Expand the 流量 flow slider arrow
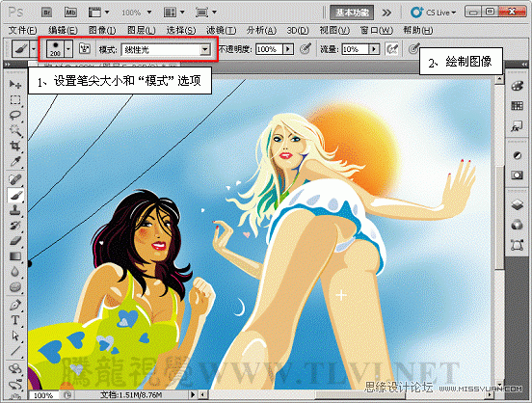The image size is (532, 403). (374, 49)
